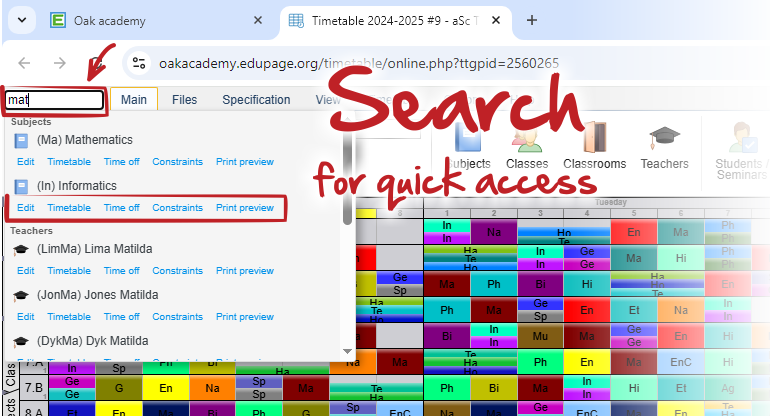The width and height of the screenshot is (770, 416).
Task: Click Edit under Jones Matilda
Action: (x=26, y=317)
